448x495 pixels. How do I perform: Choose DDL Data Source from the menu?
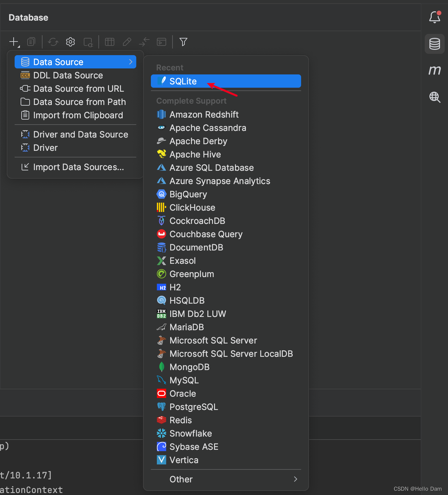pyautogui.click(x=68, y=75)
